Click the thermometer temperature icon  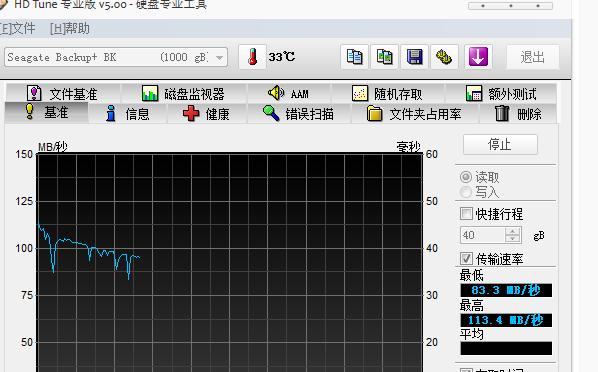click(x=252, y=57)
